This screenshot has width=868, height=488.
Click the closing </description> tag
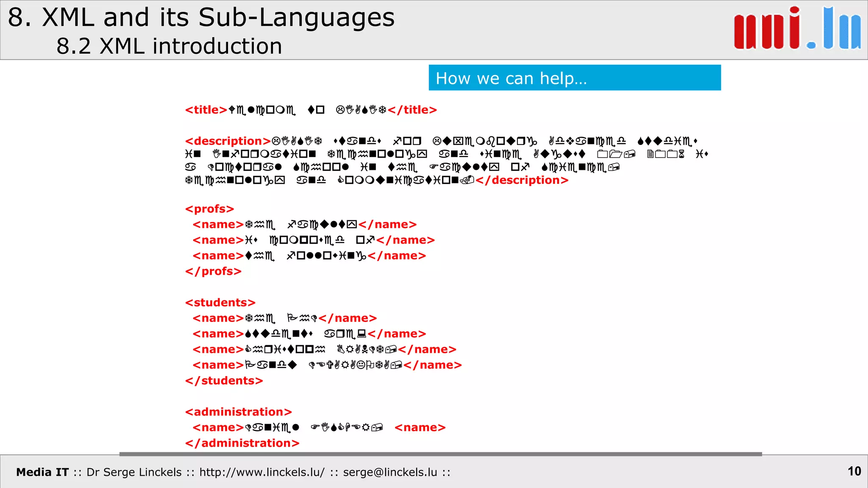coord(522,180)
